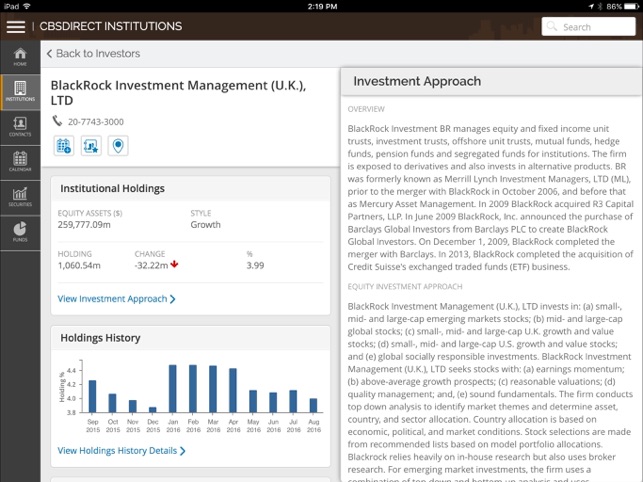Tap the chevron after View Holdings History Details
The width and height of the screenshot is (643, 482).
coord(182,451)
